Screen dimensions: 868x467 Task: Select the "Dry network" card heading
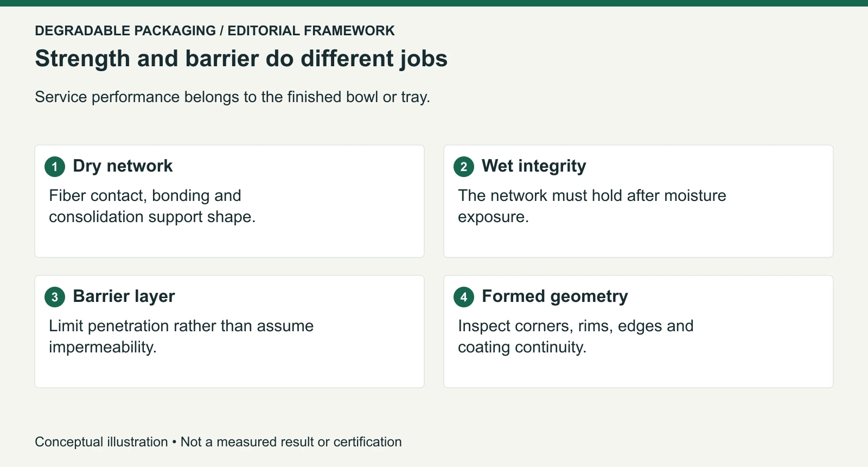[123, 166]
